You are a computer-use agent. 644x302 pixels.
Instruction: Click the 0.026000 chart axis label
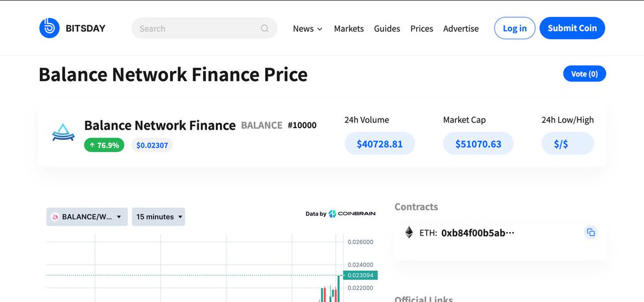[360, 242]
